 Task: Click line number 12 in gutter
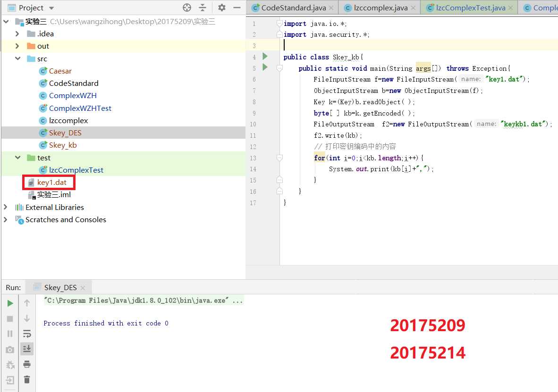[x=253, y=147]
